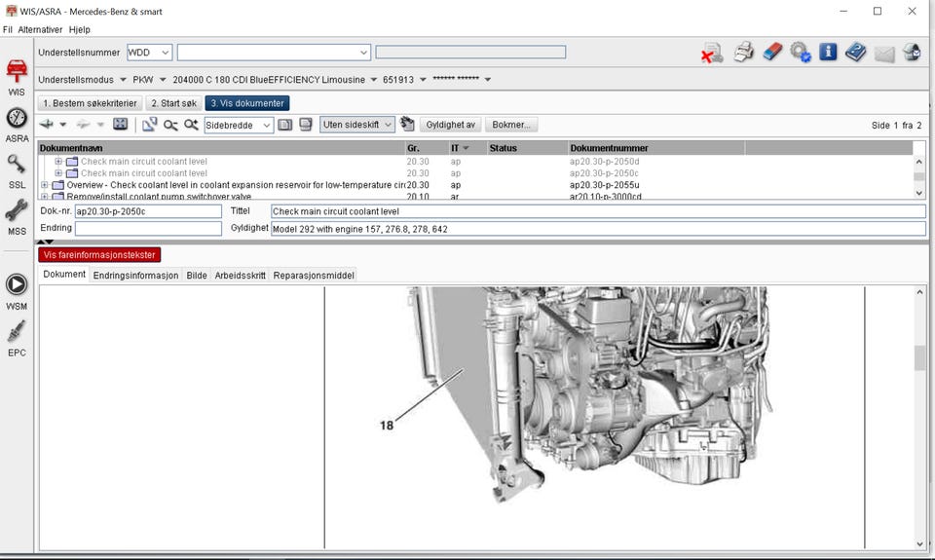Viewport: 935px width, 560px height.
Task: Open the SSL key module
Action: coord(17,171)
